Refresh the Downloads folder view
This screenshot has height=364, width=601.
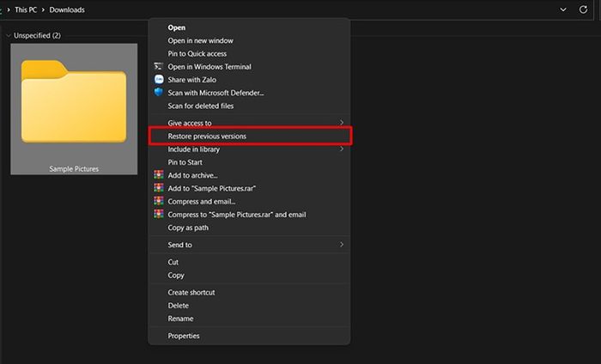point(583,9)
